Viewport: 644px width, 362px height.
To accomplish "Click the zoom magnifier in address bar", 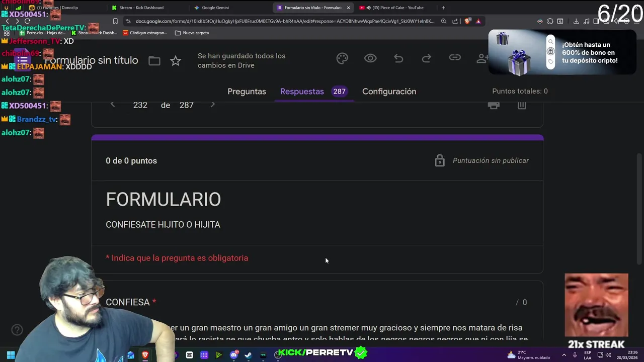I will coord(443,21).
